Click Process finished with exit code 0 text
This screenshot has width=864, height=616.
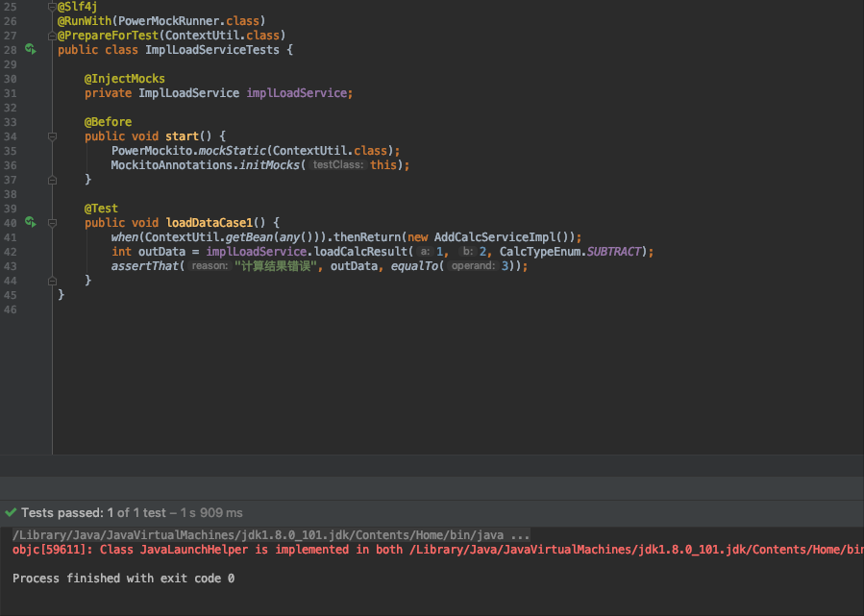coord(125,578)
